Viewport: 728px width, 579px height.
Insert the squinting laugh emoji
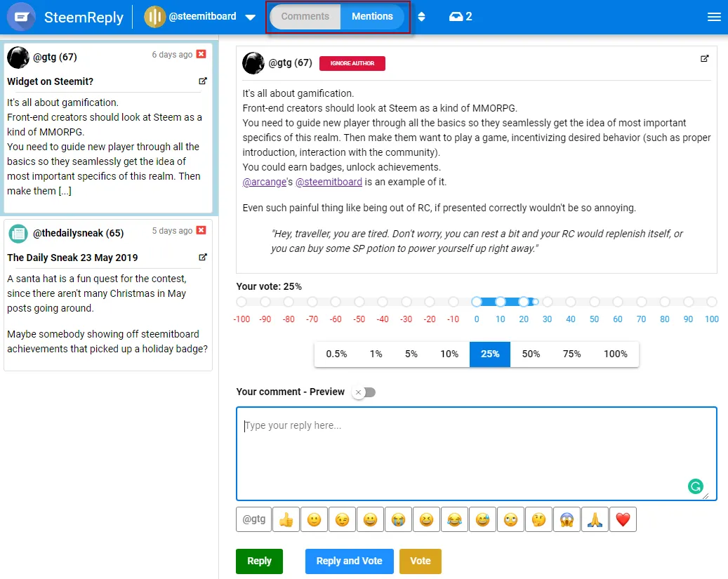click(426, 519)
